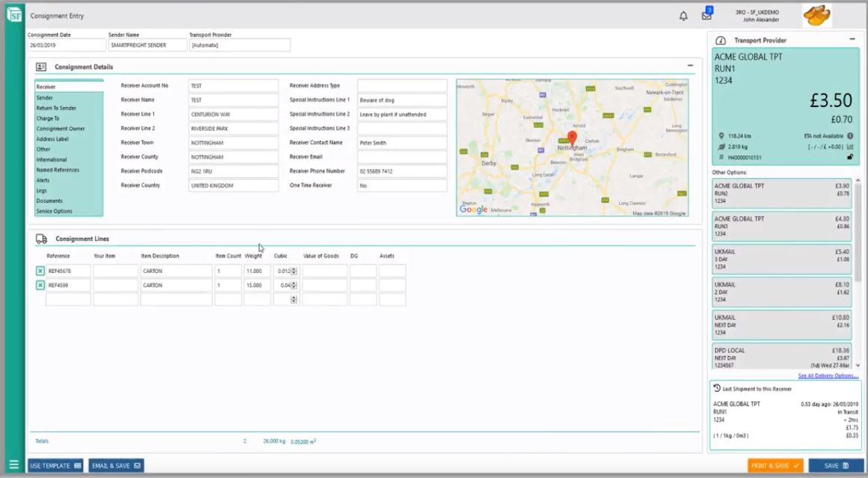This screenshot has height=478, width=868.
Task: Click the Consignment Lines truck icon
Action: 41,239
